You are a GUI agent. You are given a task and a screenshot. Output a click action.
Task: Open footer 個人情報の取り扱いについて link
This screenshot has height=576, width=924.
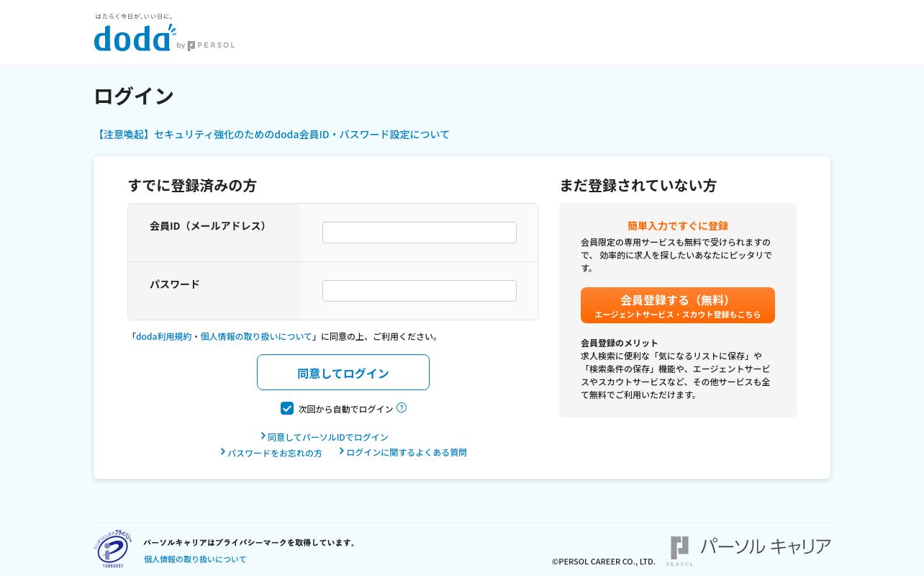pyautogui.click(x=195, y=559)
